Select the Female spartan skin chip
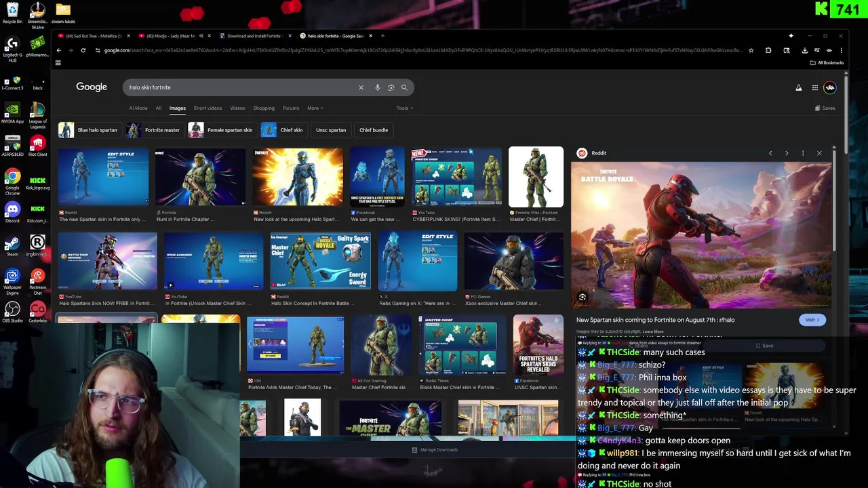Image resolution: width=868 pixels, height=488 pixels. (x=222, y=130)
